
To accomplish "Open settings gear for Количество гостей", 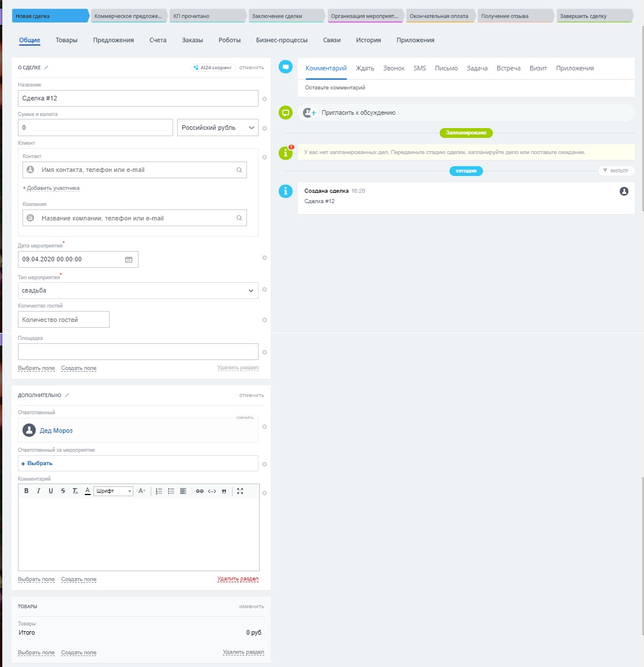I will (x=264, y=320).
